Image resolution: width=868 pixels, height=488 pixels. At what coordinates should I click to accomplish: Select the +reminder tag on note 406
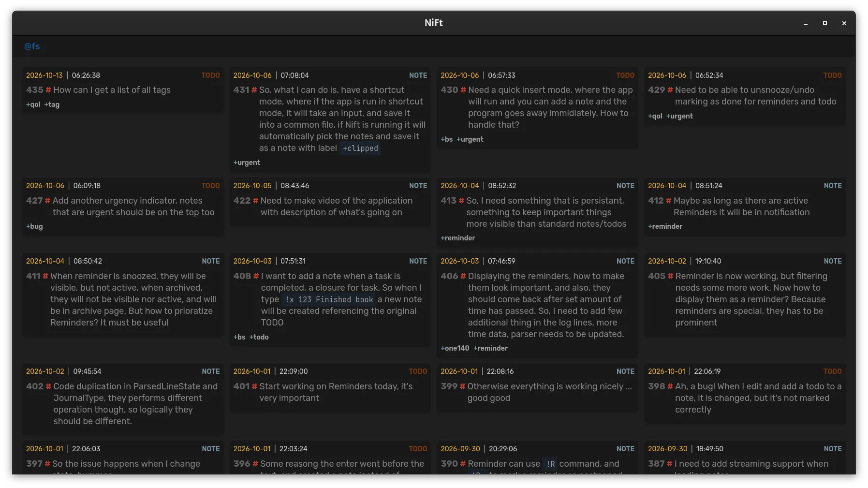pos(490,348)
